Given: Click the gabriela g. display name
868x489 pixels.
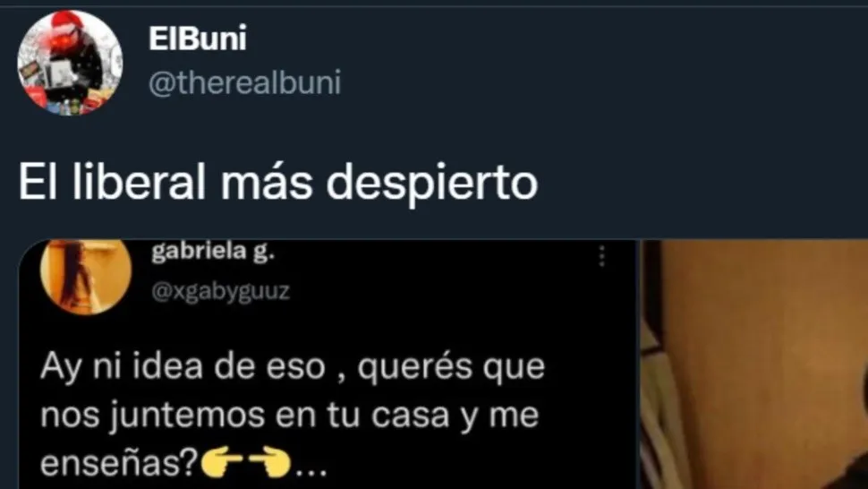Looking at the screenshot, I should (213, 252).
